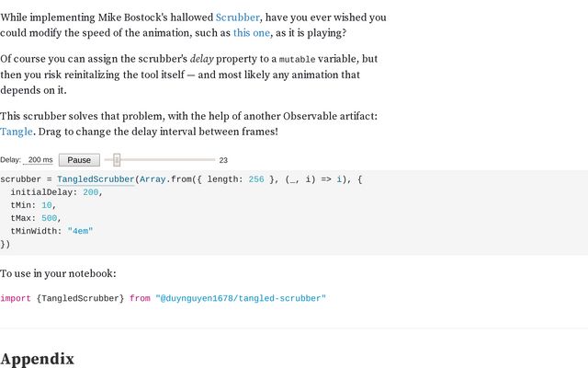Click the tMax value 500 in code
The width and height of the screenshot is (588, 368).
pos(49,218)
